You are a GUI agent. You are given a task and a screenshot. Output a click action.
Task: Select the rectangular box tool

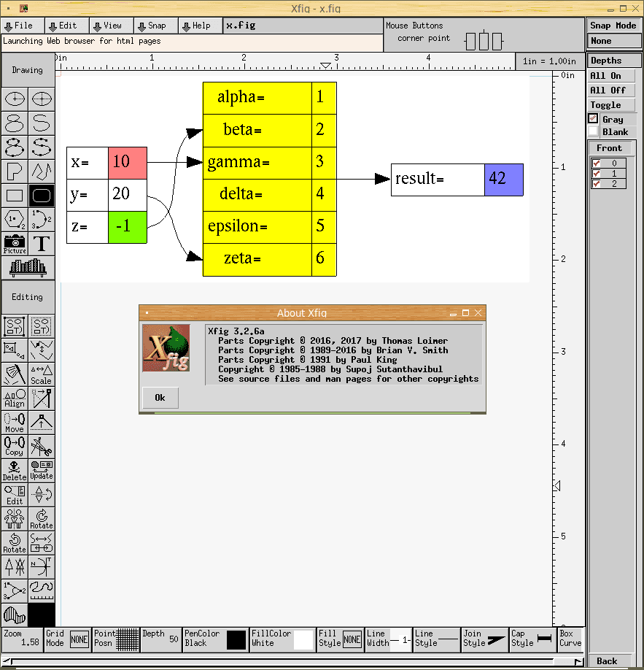pyautogui.click(x=15, y=196)
